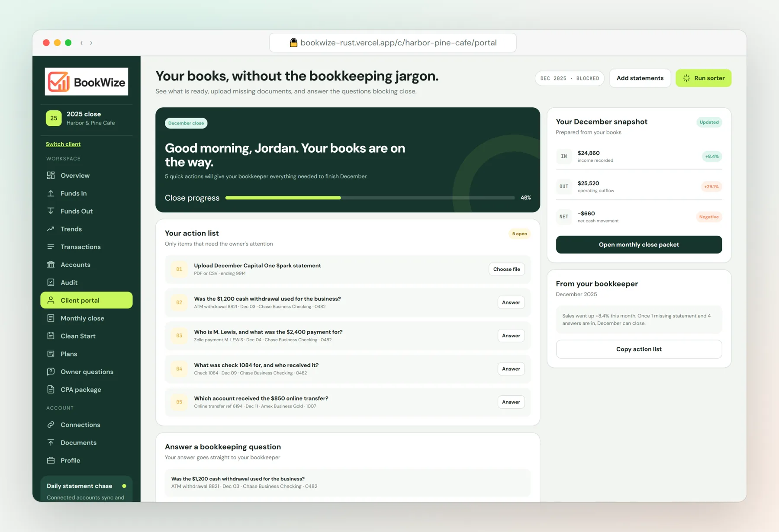Click the Add statements button
Screen dimensions: 779x532
(x=640, y=78)
